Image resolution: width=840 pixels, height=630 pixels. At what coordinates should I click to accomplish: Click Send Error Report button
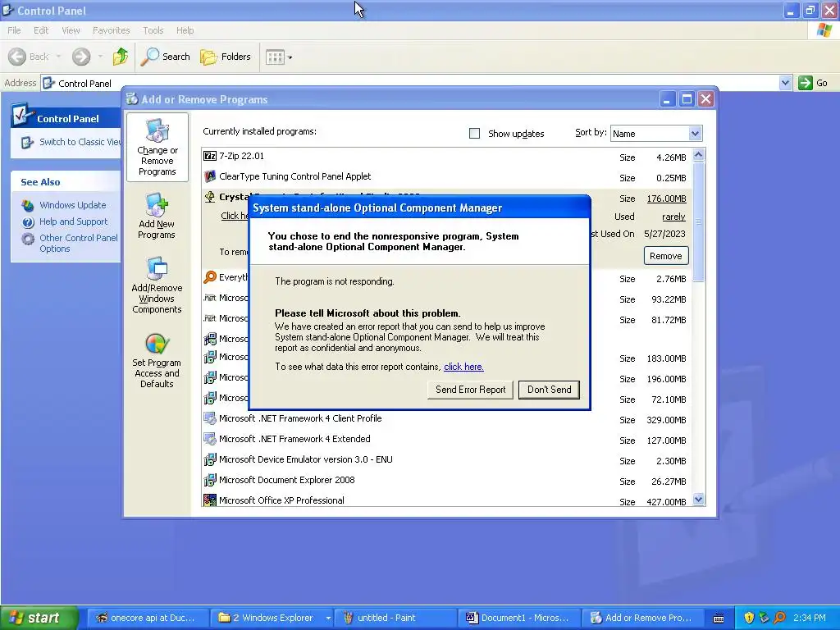coord(470,390)
